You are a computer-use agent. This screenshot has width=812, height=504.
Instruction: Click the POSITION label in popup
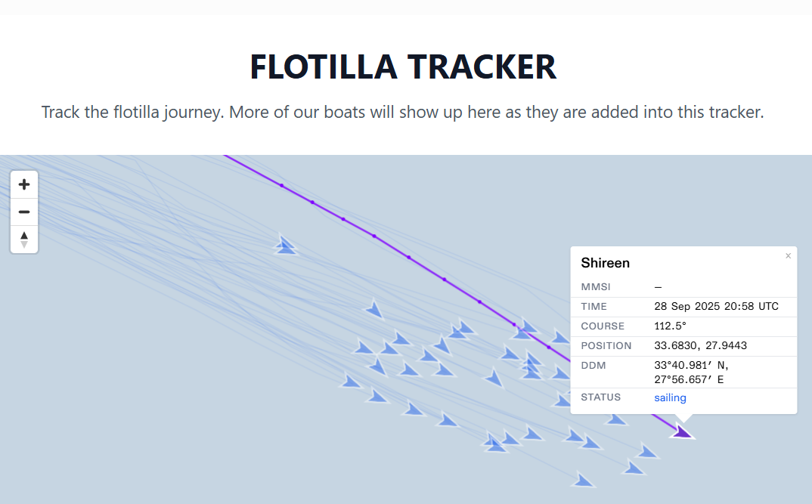coord(606,346)
